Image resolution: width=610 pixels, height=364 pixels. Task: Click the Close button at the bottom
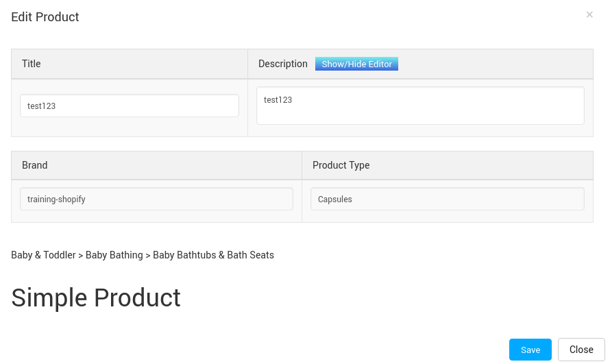tap(581, 350)
